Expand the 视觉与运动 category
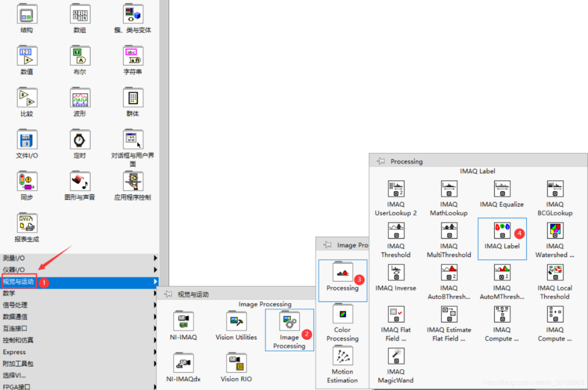 point(79,282)
